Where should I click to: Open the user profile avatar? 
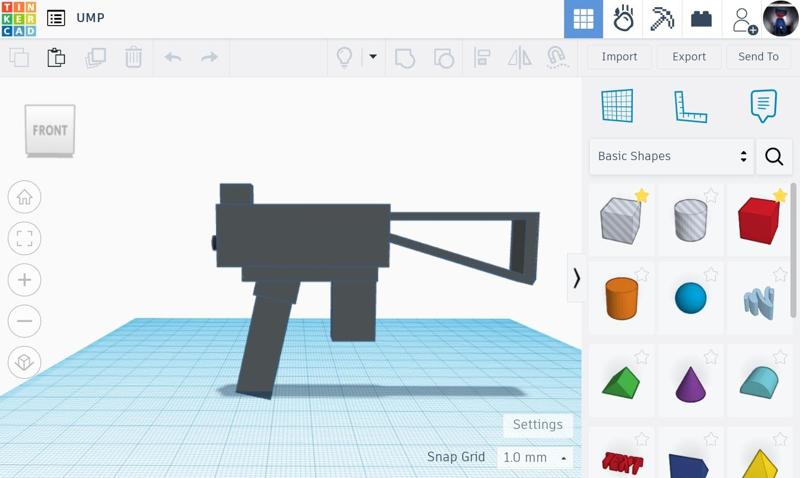coord(781,19)
